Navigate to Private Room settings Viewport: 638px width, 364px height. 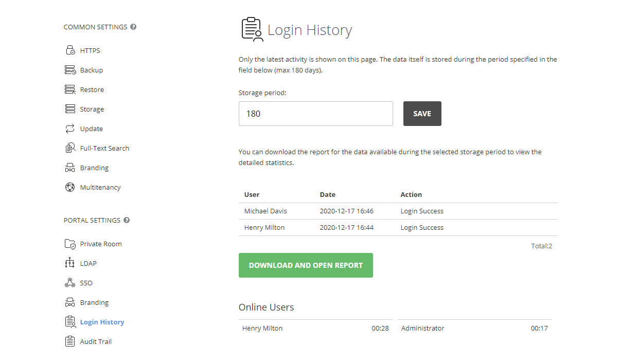point(99,243)
